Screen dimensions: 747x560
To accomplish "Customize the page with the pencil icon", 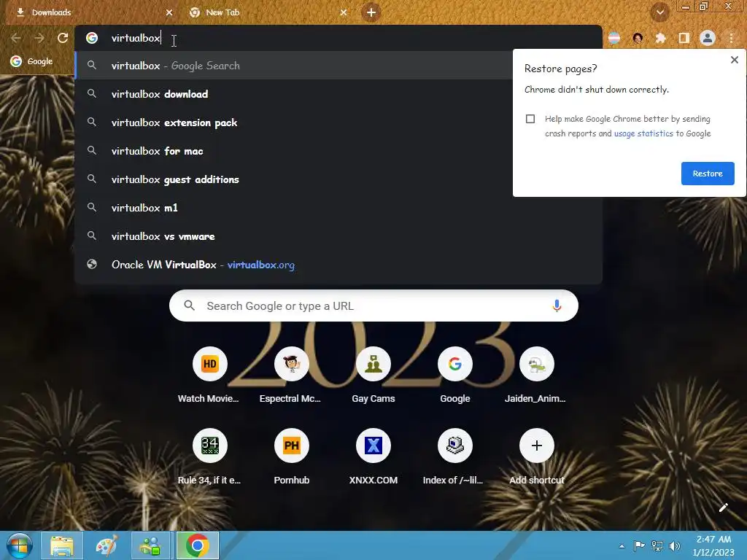I will (723, 507).
